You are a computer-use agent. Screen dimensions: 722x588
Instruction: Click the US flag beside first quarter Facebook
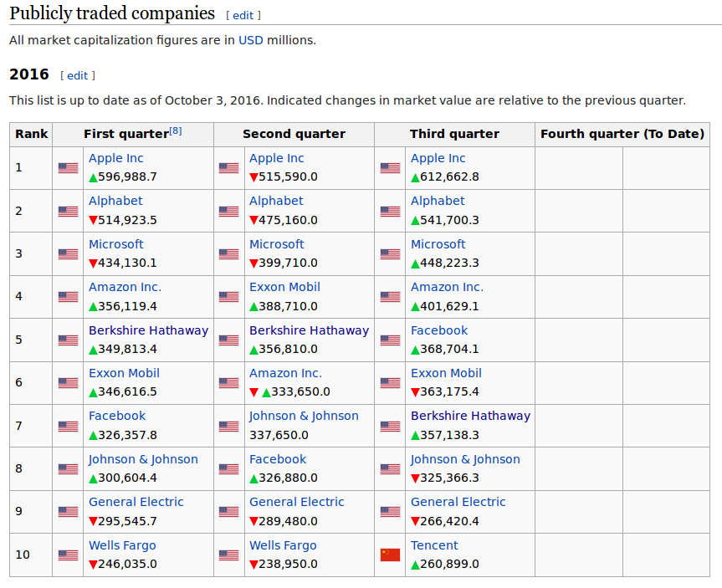(68, 427)
